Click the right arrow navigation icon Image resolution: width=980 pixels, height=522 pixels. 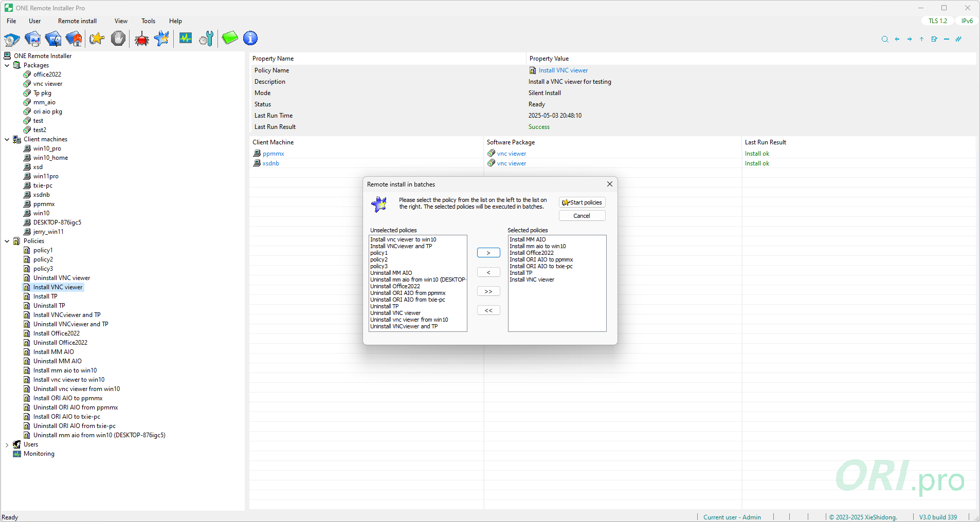pyautogui.click(x=910, y=39)
